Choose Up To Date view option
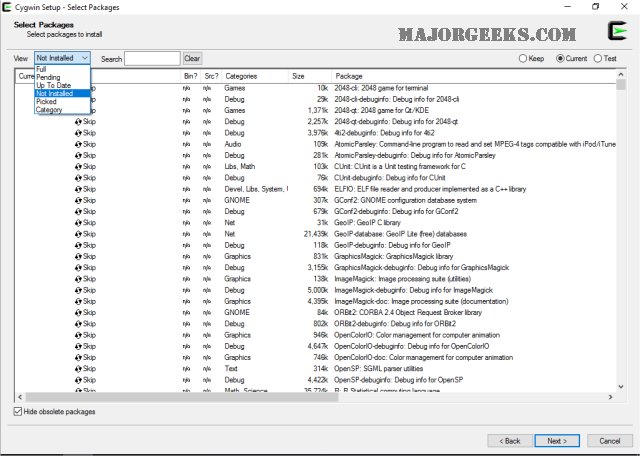The image size is (640, 456). pyautogui.click(x=62, y=85)
